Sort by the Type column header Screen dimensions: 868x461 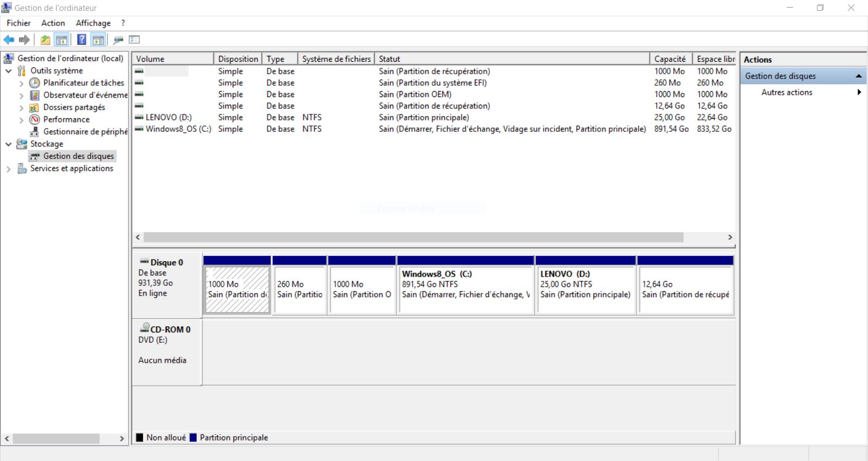click(280, 59)
